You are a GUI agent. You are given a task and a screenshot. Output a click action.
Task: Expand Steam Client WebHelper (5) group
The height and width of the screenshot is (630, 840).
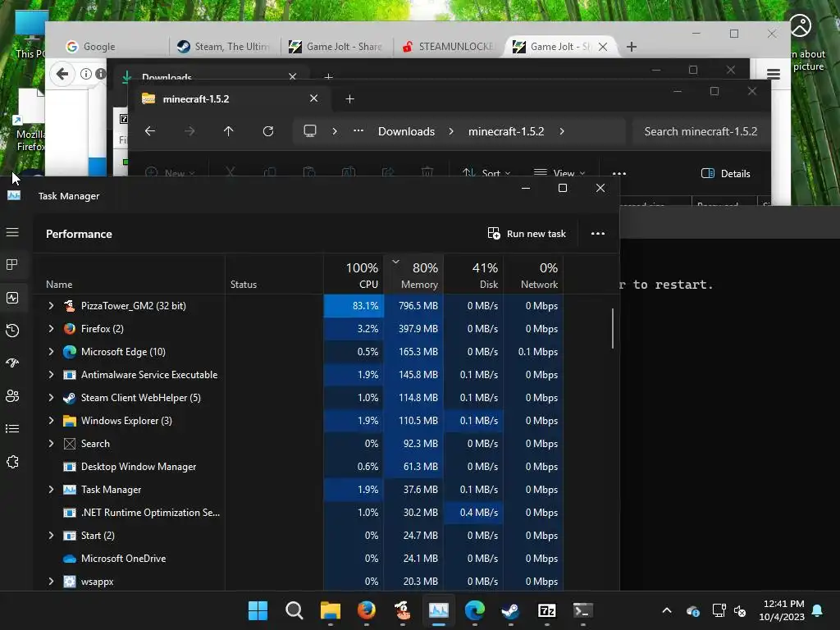tap(51, 398)
